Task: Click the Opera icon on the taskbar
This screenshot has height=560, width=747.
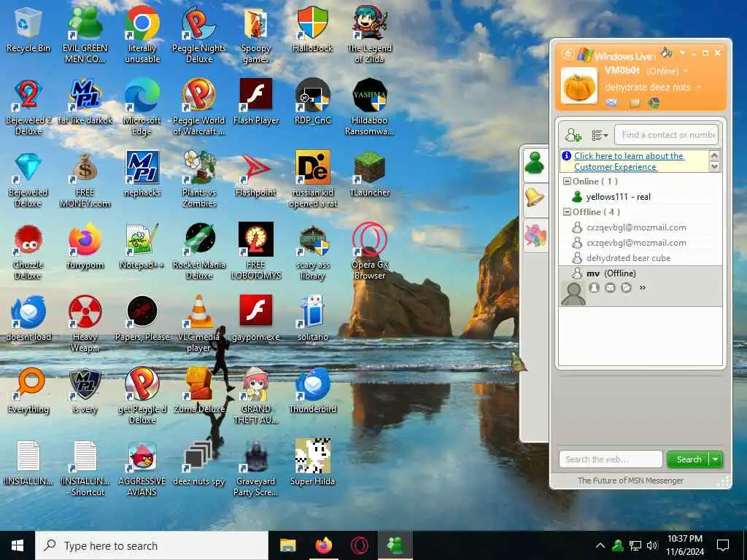Action: pos(359,545)
